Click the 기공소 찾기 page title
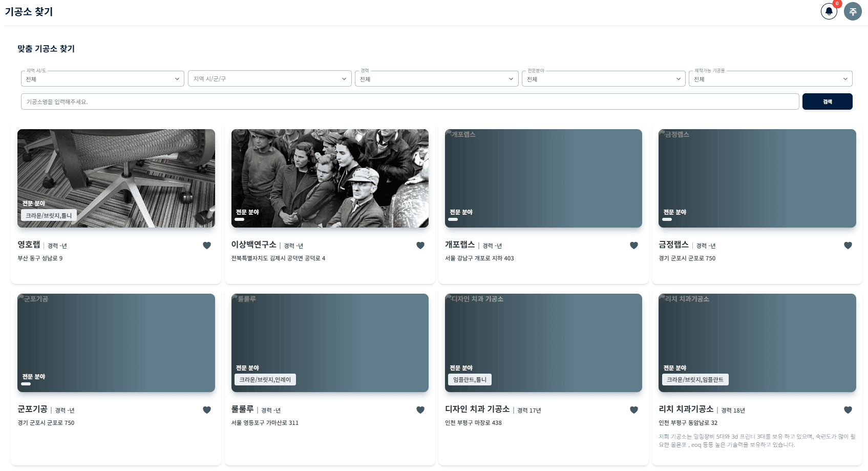This screenshot has width=868, height=471. point(29,12)
